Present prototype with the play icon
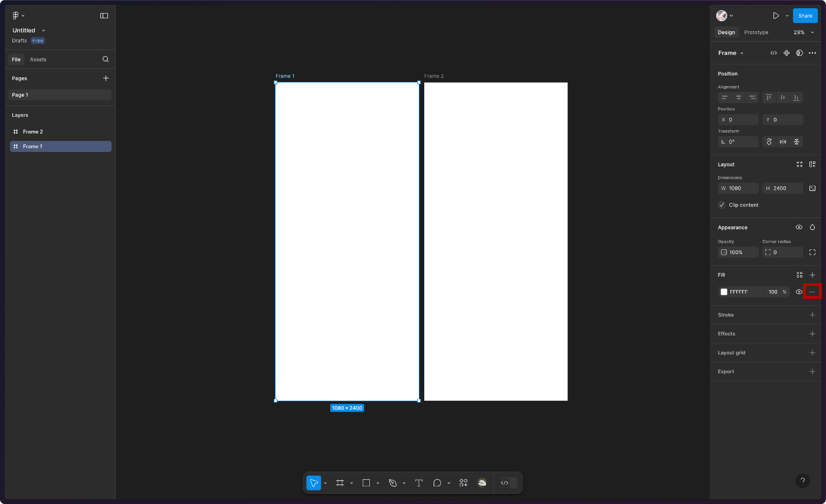This screenshot has height=504, width=826. [x=776, y=16]
